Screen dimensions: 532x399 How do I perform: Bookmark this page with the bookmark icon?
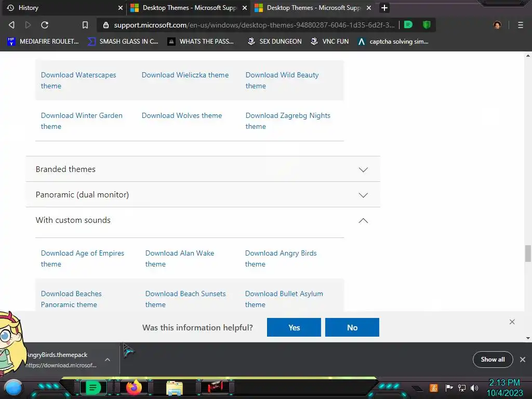(85, 25)
